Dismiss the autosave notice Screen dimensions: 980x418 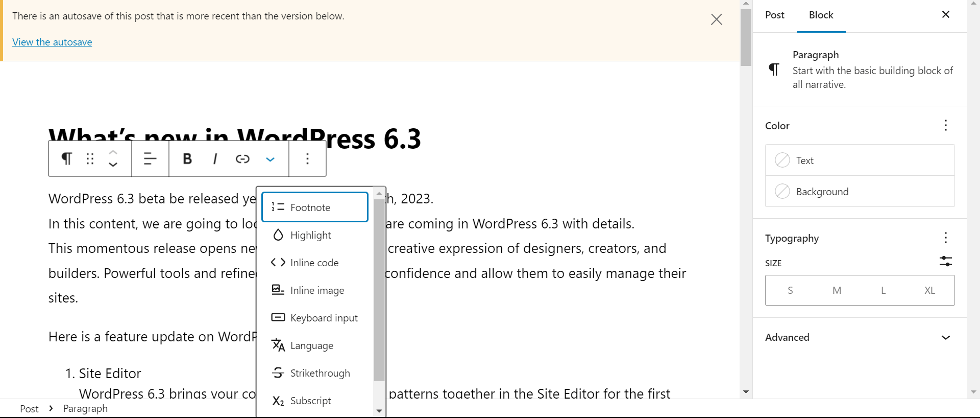[x=717, y=19]
